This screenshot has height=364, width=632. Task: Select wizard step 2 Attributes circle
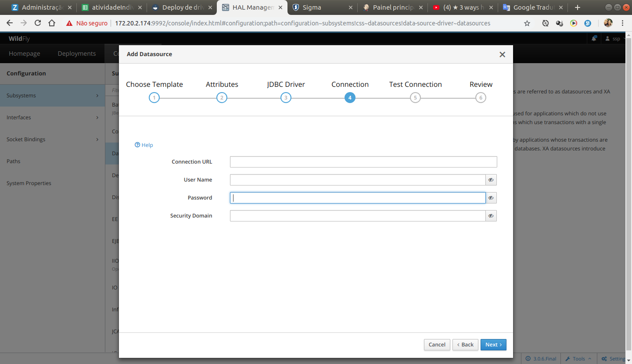[222, 98]
